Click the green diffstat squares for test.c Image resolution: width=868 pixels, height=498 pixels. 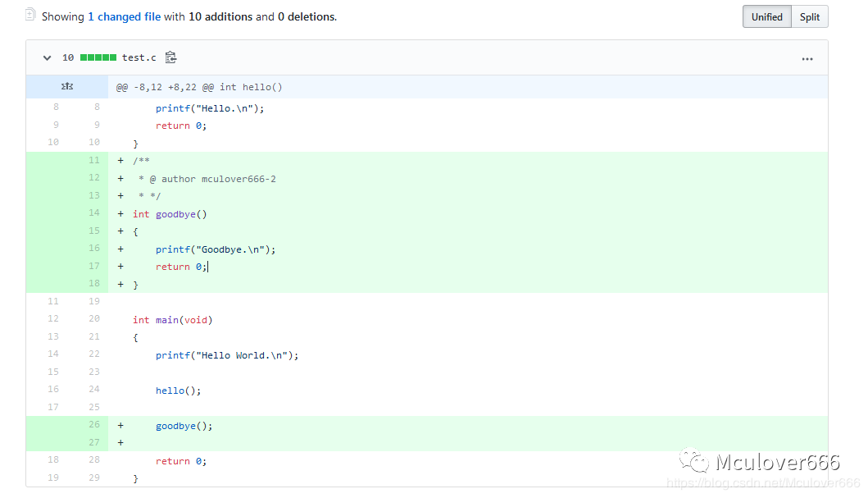98,57
